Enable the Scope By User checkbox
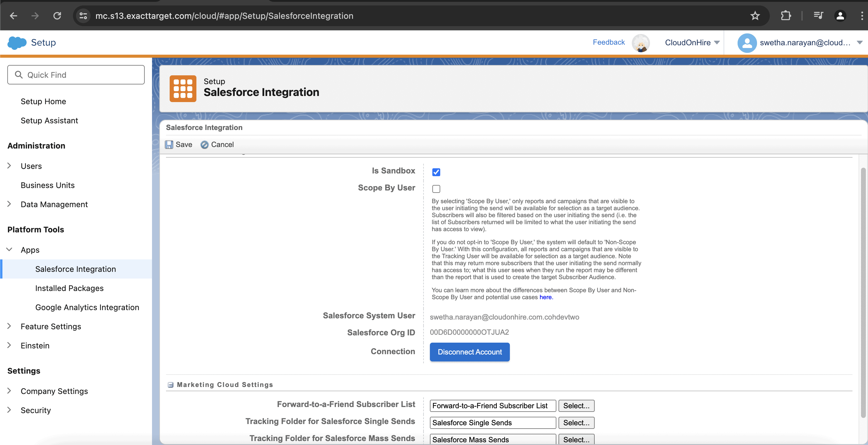The image size is (868, 445). (436, 189)
